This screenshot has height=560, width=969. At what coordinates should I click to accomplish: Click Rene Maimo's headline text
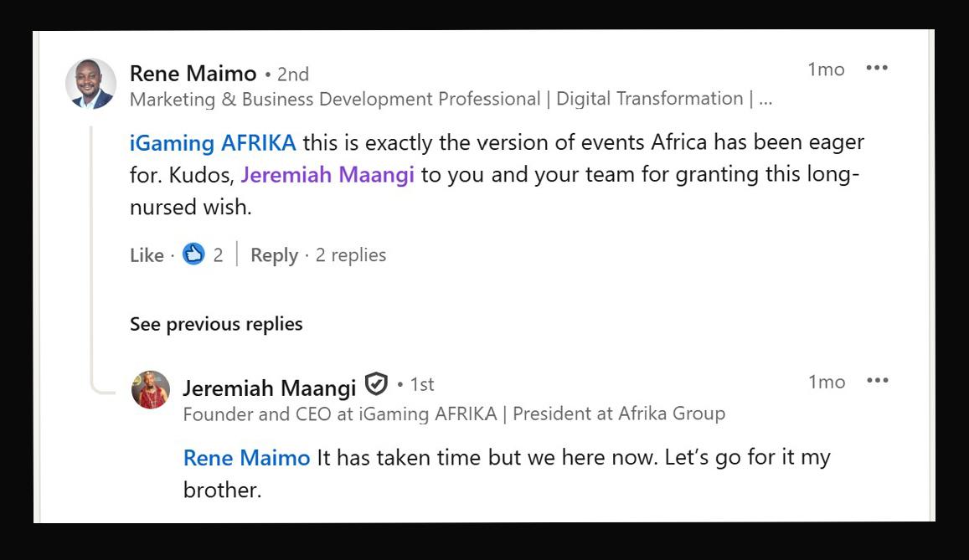tap(451, 99)
